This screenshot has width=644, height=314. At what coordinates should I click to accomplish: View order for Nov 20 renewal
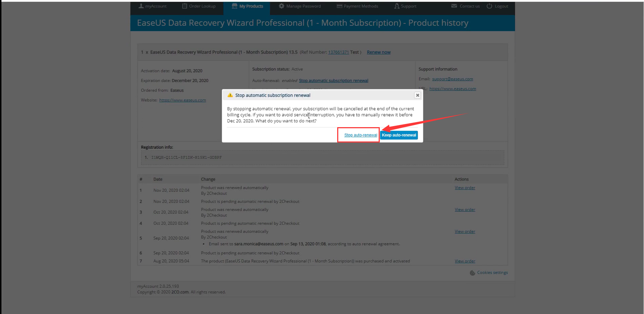(465, 188)
